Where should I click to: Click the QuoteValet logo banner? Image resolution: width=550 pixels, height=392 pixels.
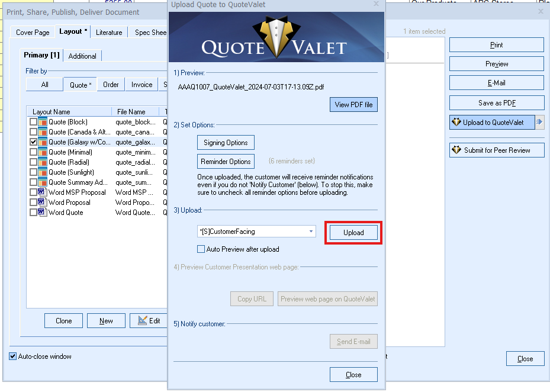(x=276, y=37)
